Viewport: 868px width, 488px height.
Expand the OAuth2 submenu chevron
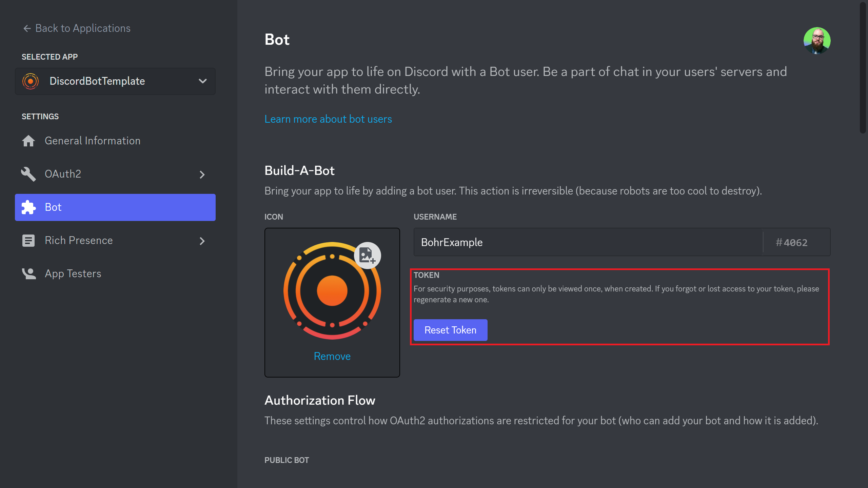[x=202, y=175]
